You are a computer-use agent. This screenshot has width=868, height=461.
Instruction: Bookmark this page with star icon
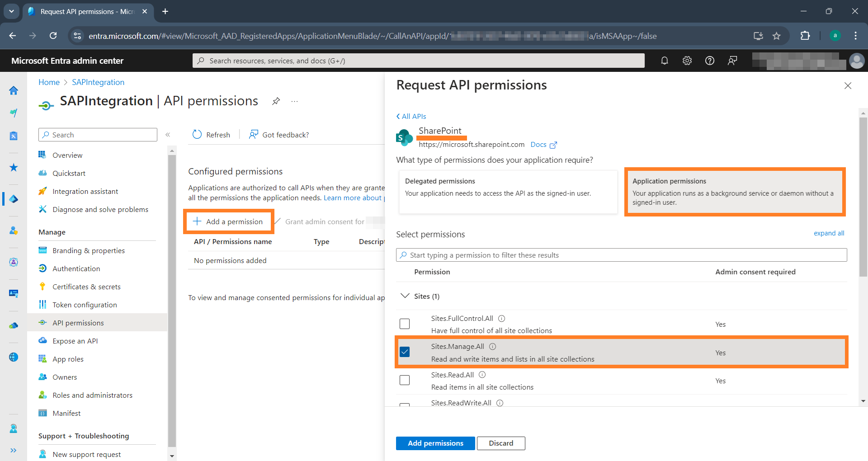(x=776, y=36)
